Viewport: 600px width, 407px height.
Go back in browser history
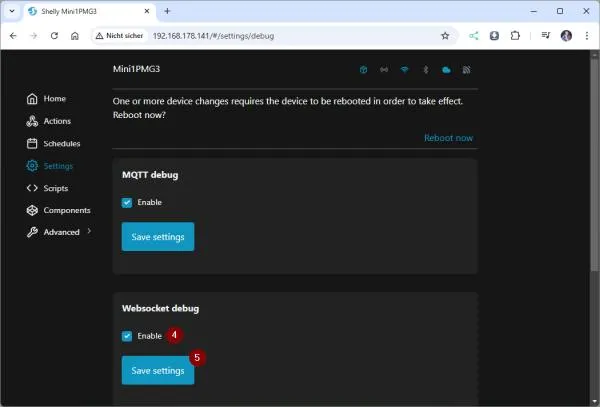click(x=13, y=36)
